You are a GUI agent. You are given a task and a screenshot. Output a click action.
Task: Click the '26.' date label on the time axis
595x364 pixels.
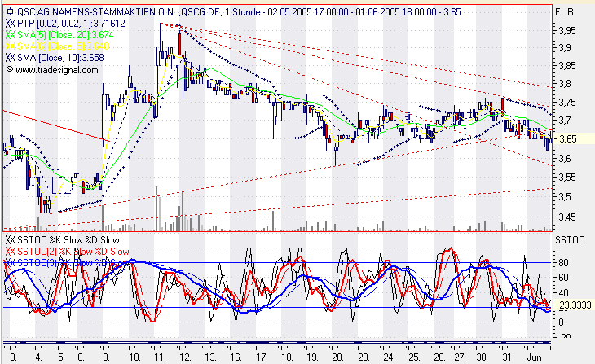coord(439,357)
